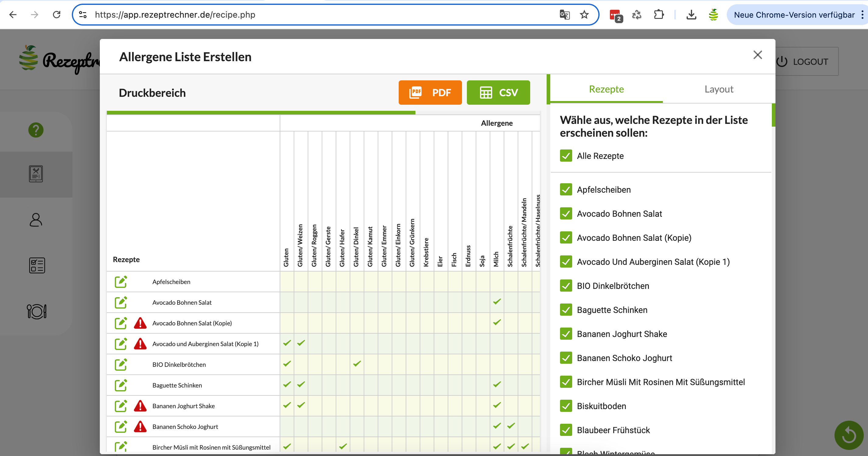Edit Avocado Bohnen Salat (Kopie) recipe
The image size is (868, 456).
point(121,323)
